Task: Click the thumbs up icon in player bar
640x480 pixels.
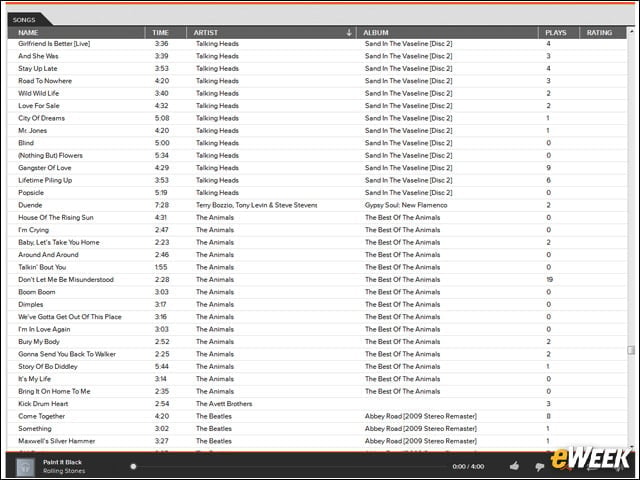Action: tap(514, 466)
